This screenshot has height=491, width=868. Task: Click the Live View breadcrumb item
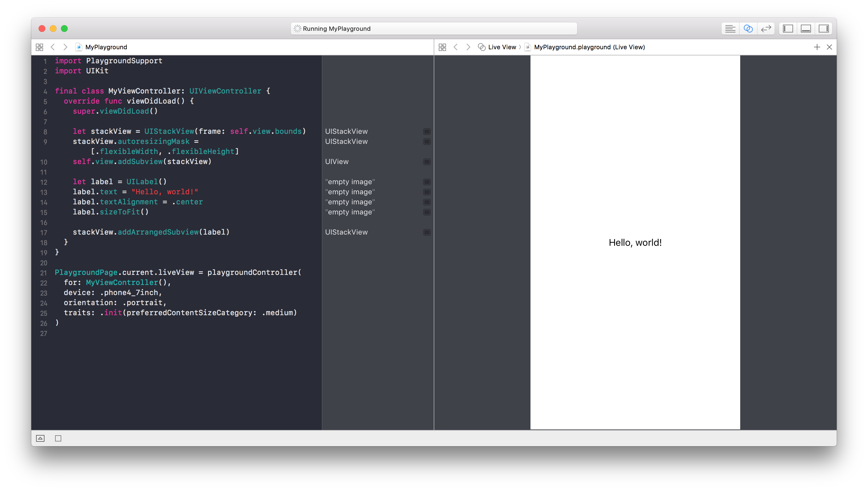point(501,47)
